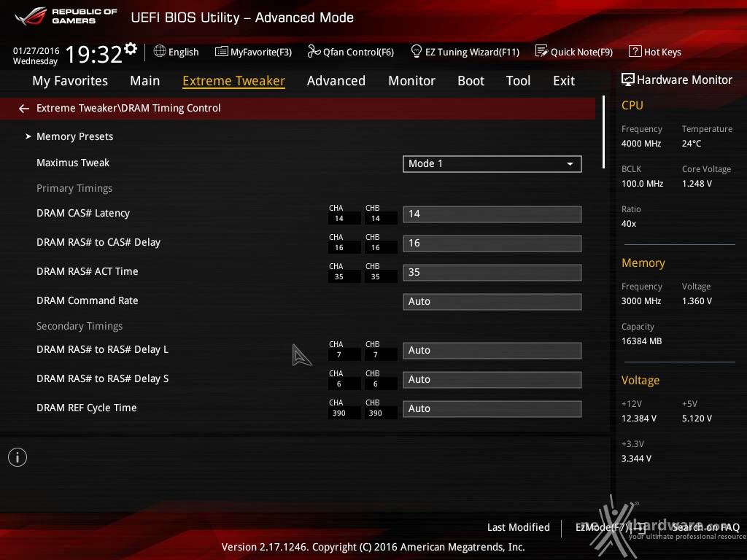Click the language globe icon

coord(160,51)
